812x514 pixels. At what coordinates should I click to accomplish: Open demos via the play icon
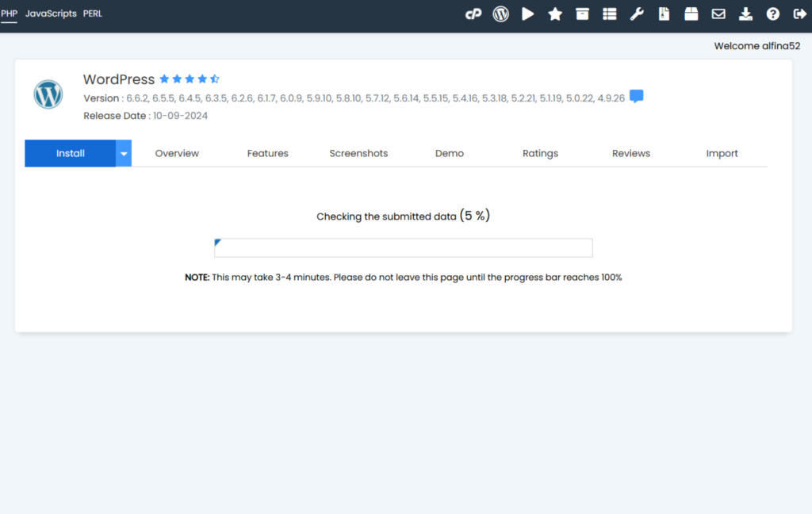(528, 13)
